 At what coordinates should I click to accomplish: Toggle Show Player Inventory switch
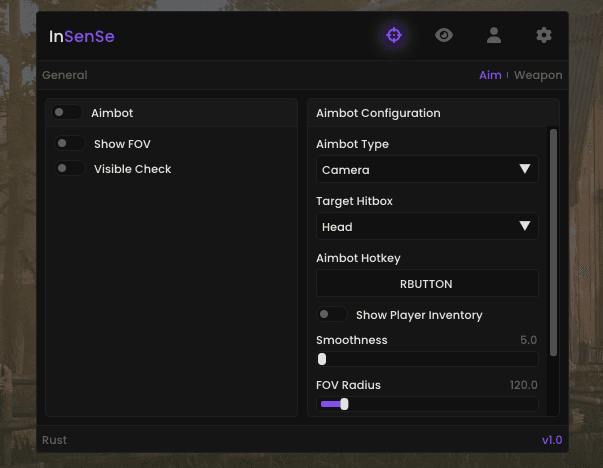332,315
